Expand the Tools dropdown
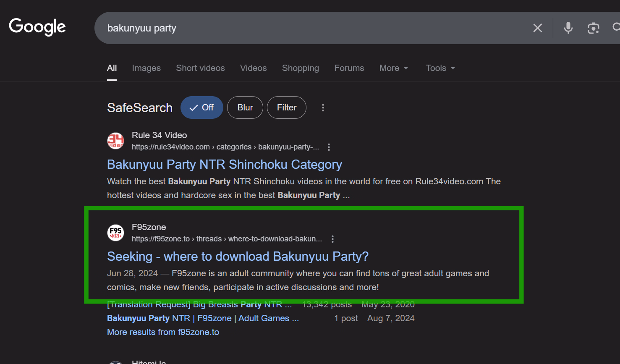Image resolution: width=620 pixels, height=364 pixels. pos(440,68)
